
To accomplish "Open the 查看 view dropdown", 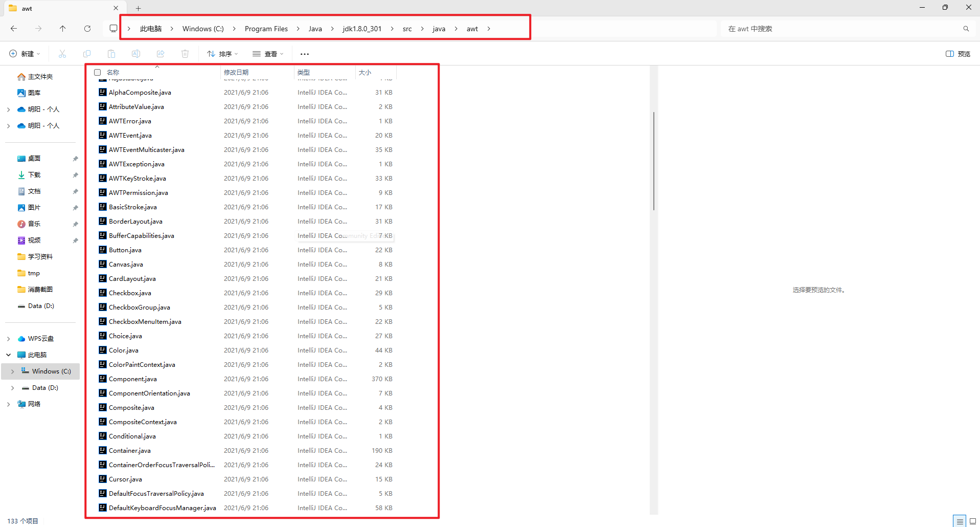I will click(268, 54).
